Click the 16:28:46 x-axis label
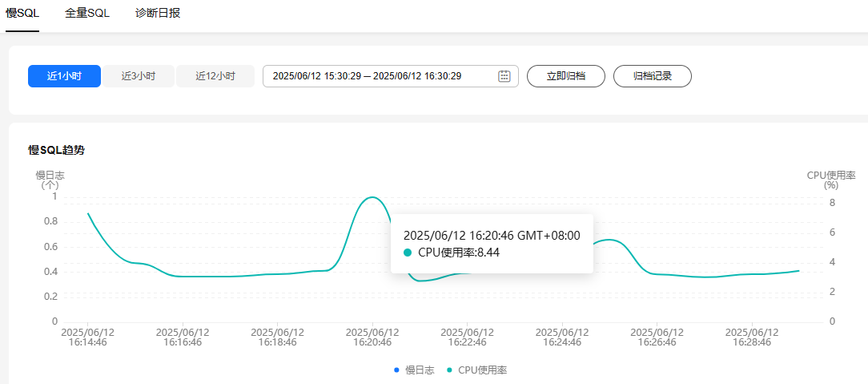 (753, 338)
